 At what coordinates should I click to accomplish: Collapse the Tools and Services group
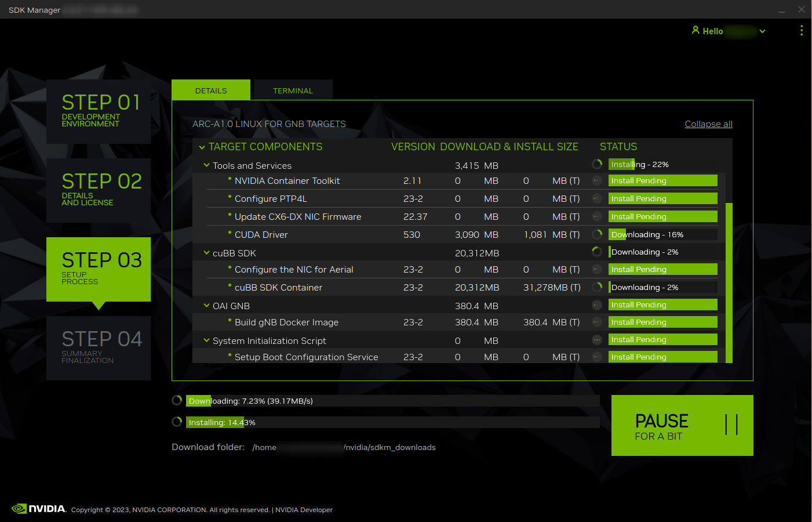(206, 165)
